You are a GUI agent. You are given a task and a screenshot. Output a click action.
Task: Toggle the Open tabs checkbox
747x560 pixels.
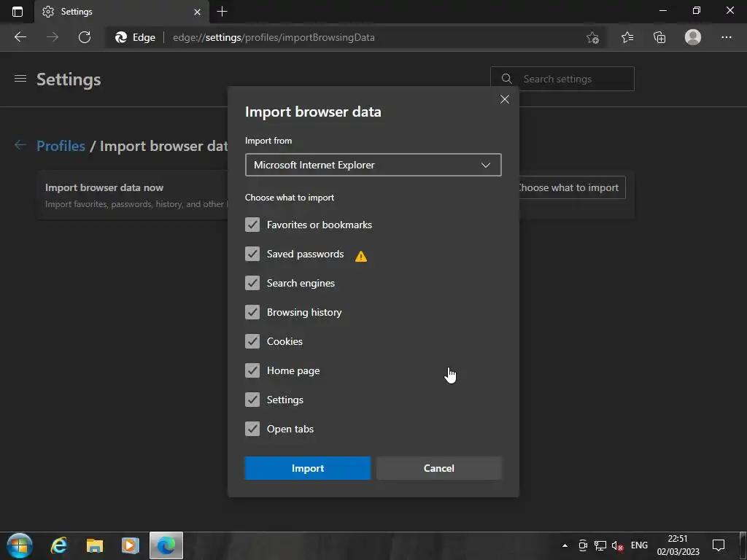[252, 429]
